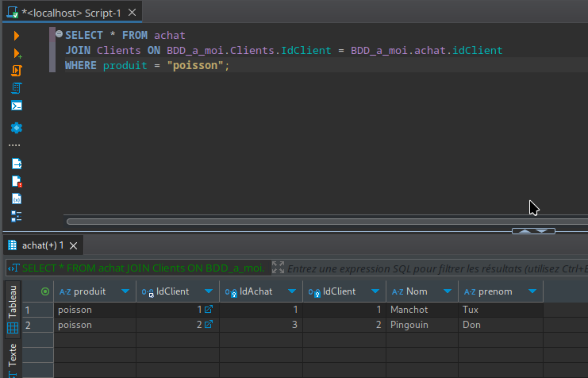588x378 pixels.
Task: Execute the whole SQL script
Action: (x=16, y=71)
